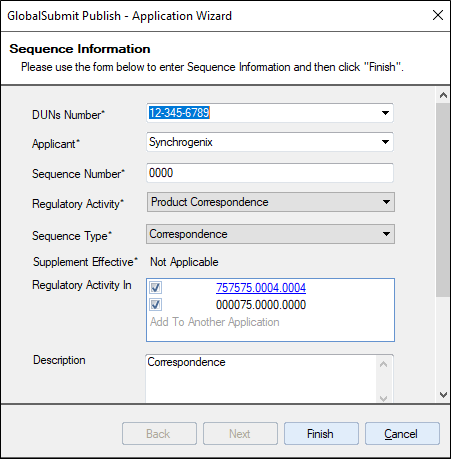Open the Sequence Type combo box
Image resolution: width=451 pixels, height=459 pixels.
pyautogui.click(x=271, y=234)
